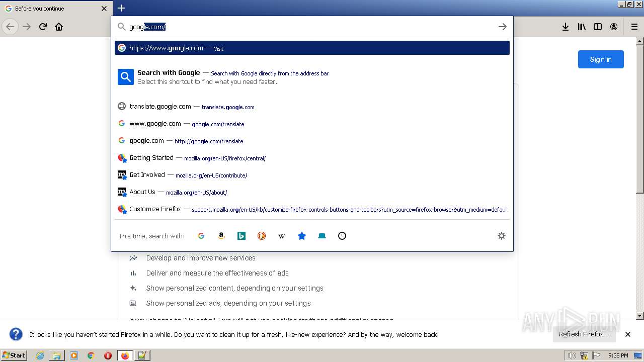This screenshot has height=362, width=644.
Task: Open the Get Involved bookmark suggestion
Action: click(x=312, y=175)
